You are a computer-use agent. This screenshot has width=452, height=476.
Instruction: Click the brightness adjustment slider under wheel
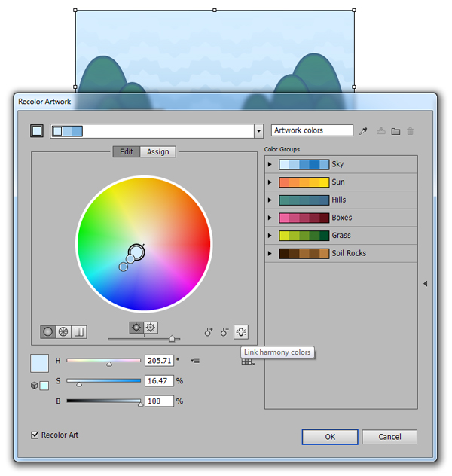144,339
